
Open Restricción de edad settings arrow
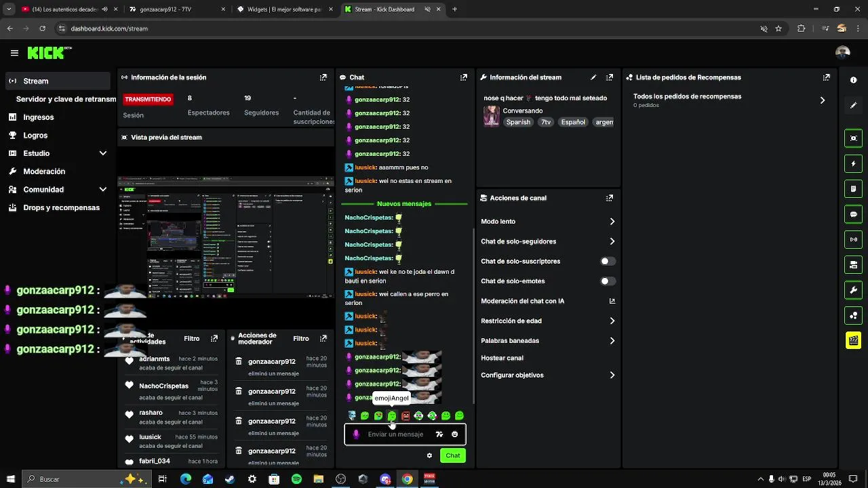[612, 321]
